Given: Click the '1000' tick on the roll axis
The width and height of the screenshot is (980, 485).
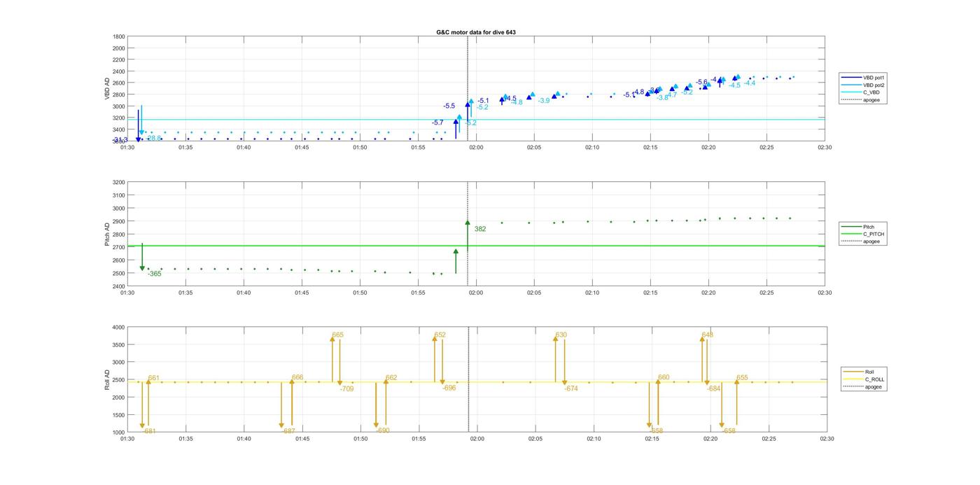Looking at the screenshot, I should click(x=119, y=433).
